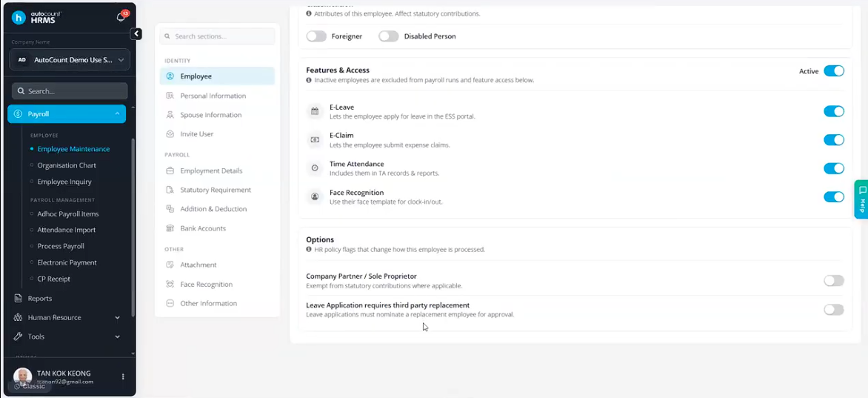Enable Company Partner / Sole Proprietor toggle

click(834, 280)
